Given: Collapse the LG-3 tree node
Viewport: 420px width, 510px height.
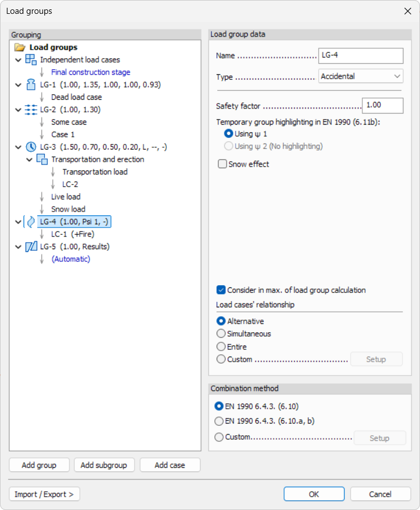Looking at the screenshot, I should tap(18, 147).
